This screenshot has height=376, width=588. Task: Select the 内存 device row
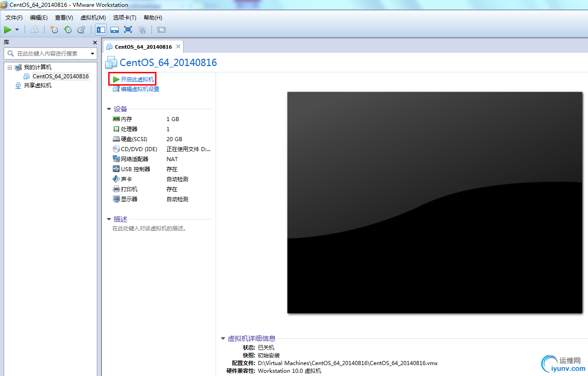coord(161,119)
